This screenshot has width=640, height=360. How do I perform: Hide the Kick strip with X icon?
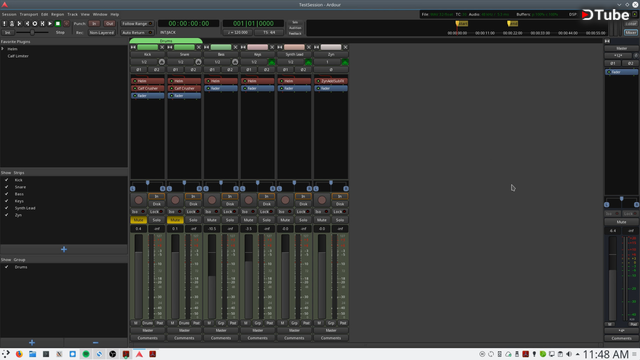click(162, 47)
